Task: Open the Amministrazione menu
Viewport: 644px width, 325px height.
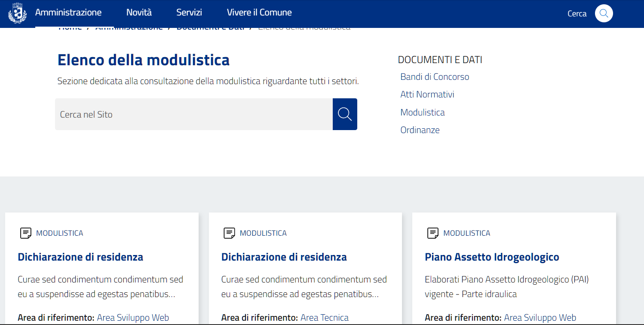Action: pyautogui.click(x=68, y=12)
